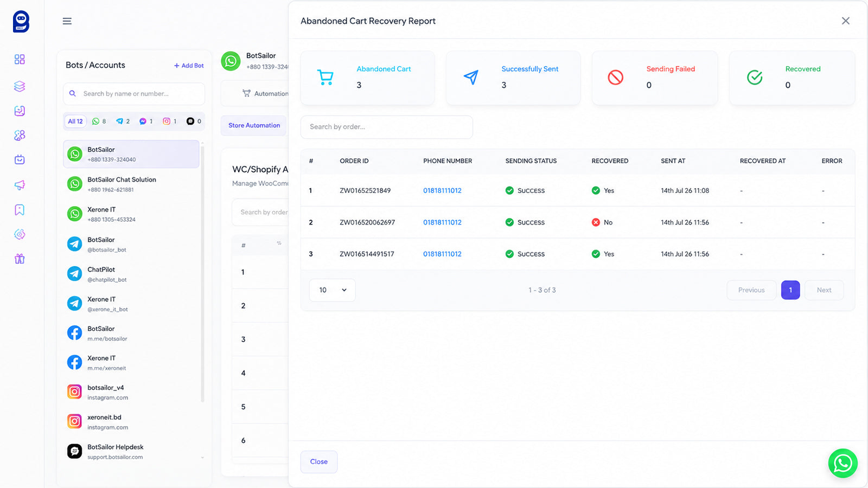Click the RECOVERED AT column header
The width and height of the screenshot is (868, 488).
[x=763, y=161]
